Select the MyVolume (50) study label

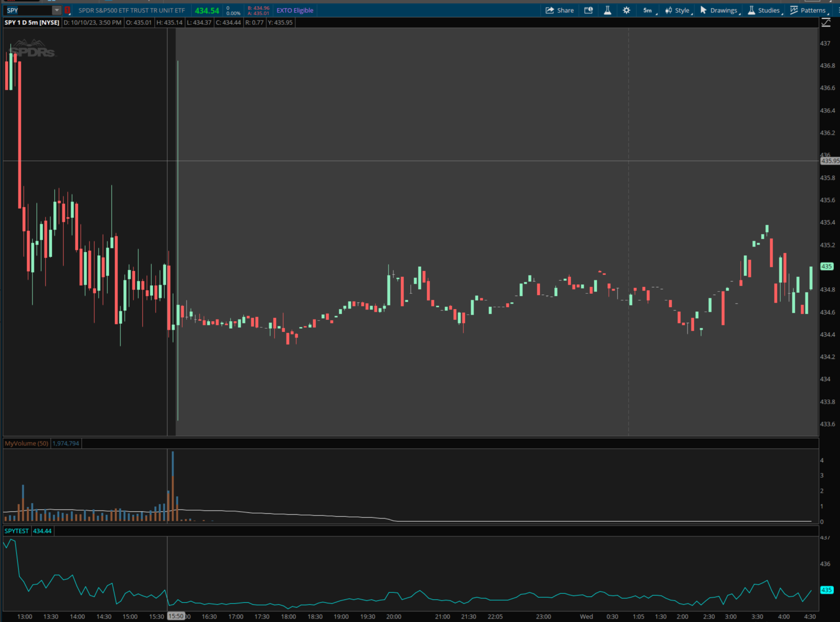(27, 443)
